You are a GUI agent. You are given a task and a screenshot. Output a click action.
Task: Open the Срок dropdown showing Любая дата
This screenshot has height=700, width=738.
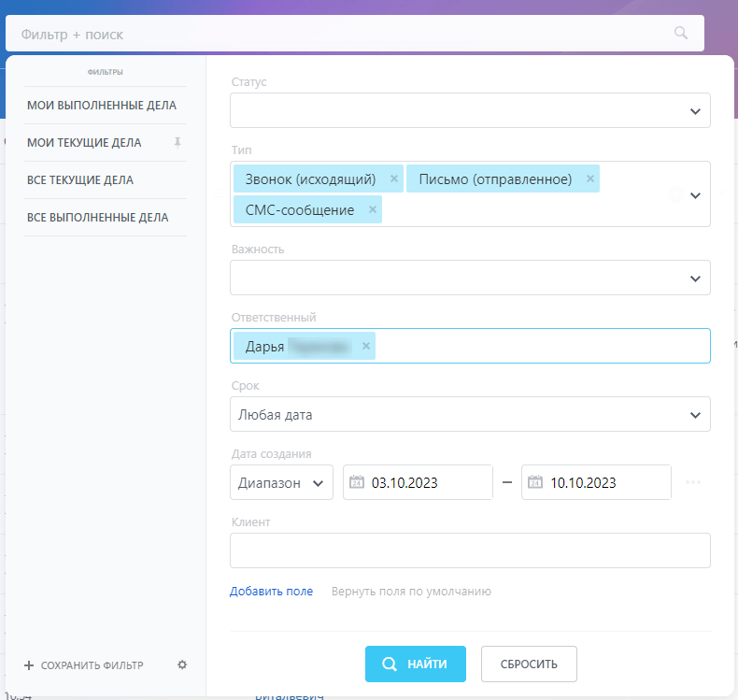coord(470,414)
